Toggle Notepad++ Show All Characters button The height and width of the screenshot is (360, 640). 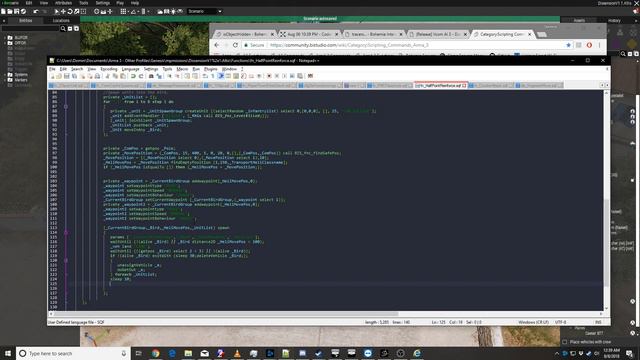tap(212, 76)
